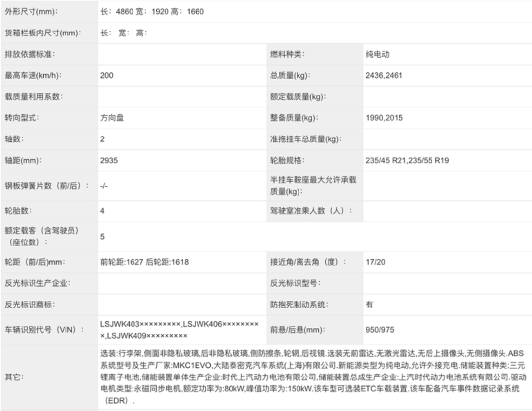Select steering type value 方向盘
The image size is (532, 411).
point(112,118)
